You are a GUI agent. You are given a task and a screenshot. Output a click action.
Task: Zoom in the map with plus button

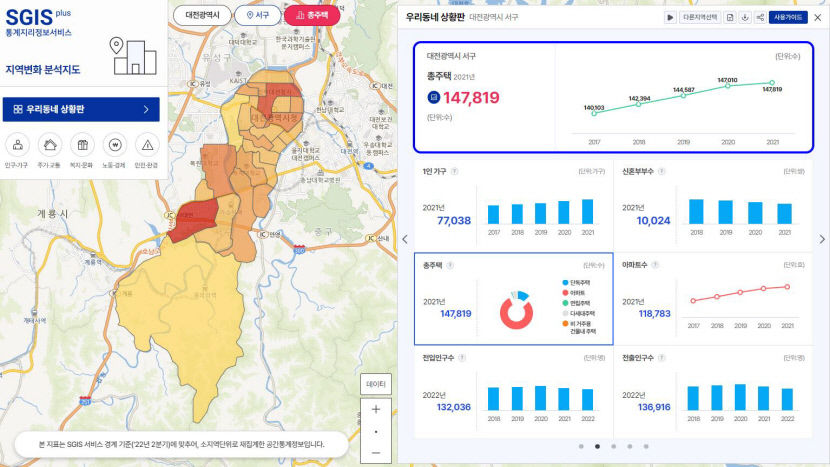(376, 409)
